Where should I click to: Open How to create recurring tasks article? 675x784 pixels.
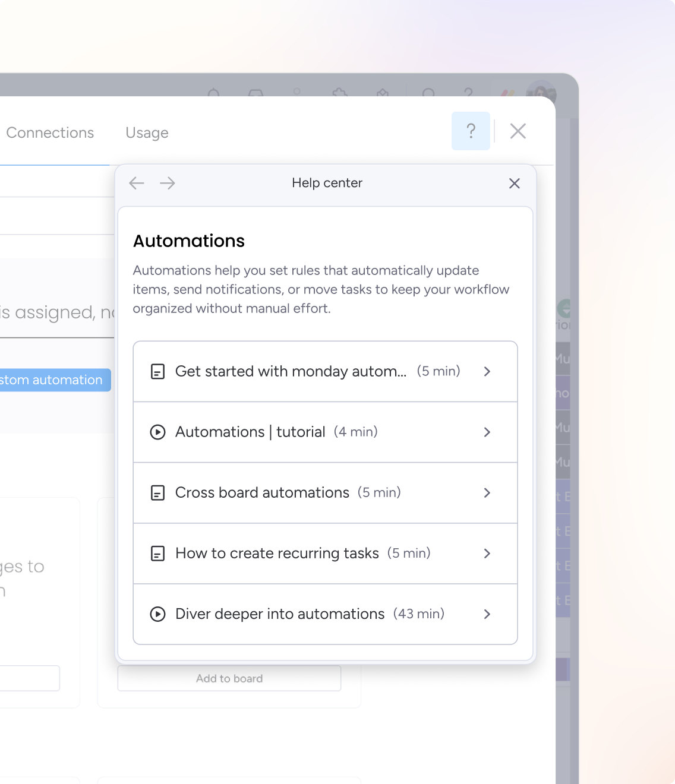tap(325, 554)
